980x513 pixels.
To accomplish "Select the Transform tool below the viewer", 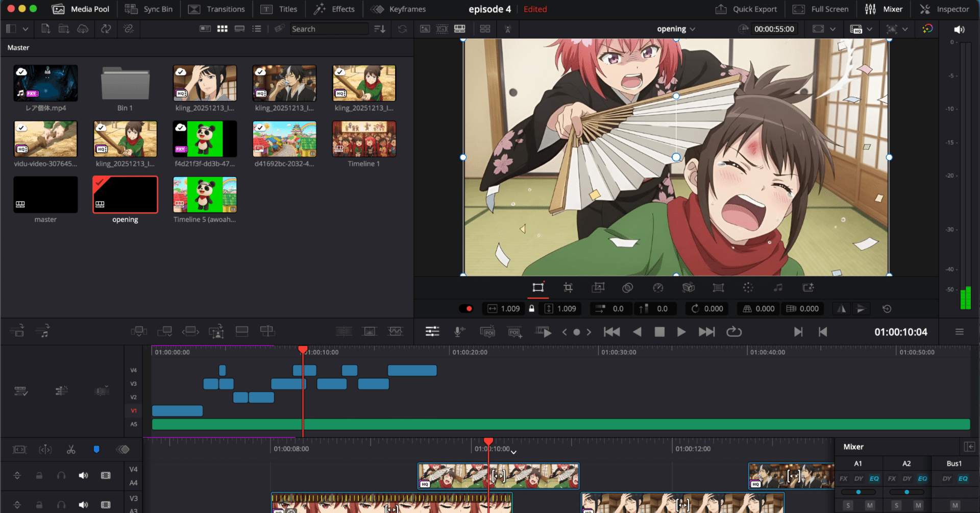I will [x=538, y=287].
